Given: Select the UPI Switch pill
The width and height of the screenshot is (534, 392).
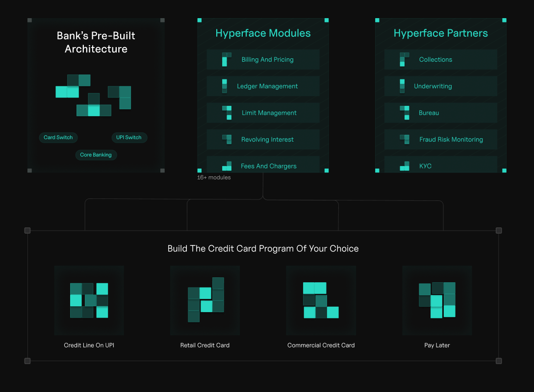Looking at the screenshot, I should tap(129, 138).
